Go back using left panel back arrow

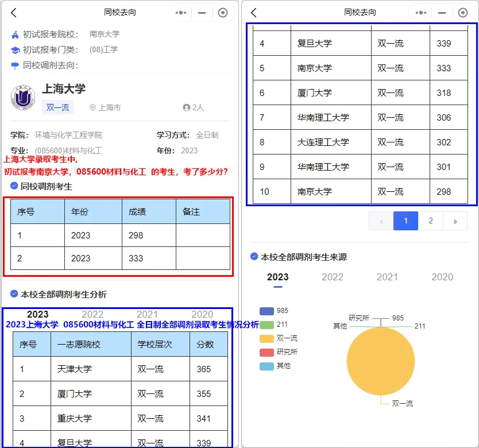coord(14,13)
